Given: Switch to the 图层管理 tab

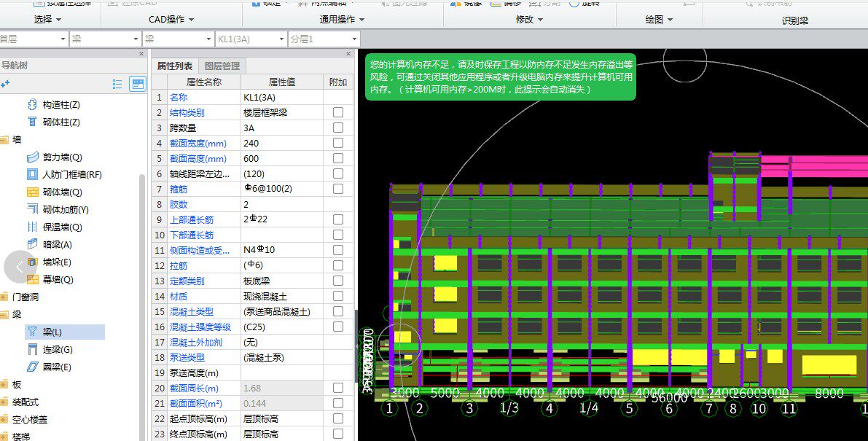Looking at the screenshot, I should [x=222, y=66].
